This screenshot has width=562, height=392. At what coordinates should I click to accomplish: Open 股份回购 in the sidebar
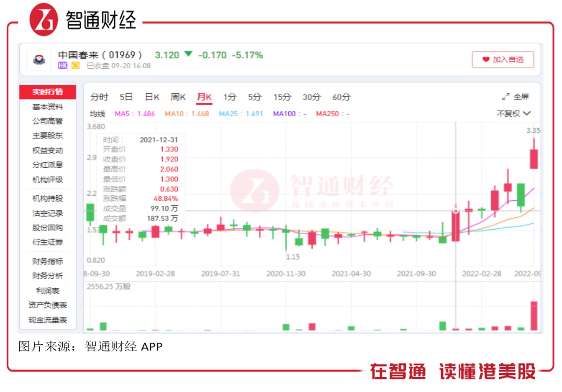(x=48, y=228)
